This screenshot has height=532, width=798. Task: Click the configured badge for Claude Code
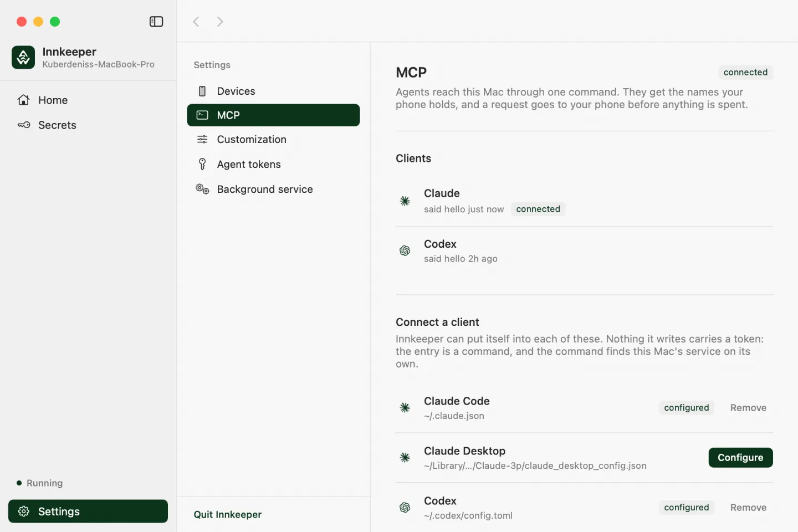pyautogui.click(x=687, y=408)
